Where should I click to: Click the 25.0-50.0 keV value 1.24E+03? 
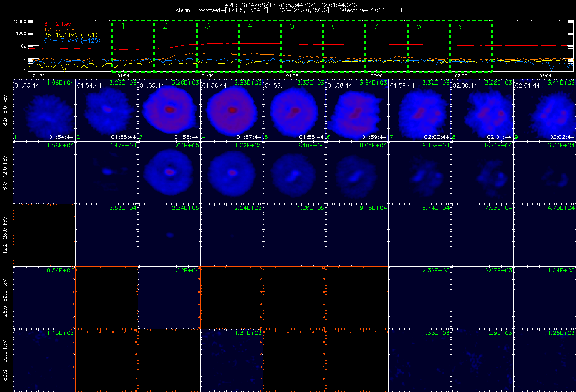pyautogui.click(x=561, y=270)
